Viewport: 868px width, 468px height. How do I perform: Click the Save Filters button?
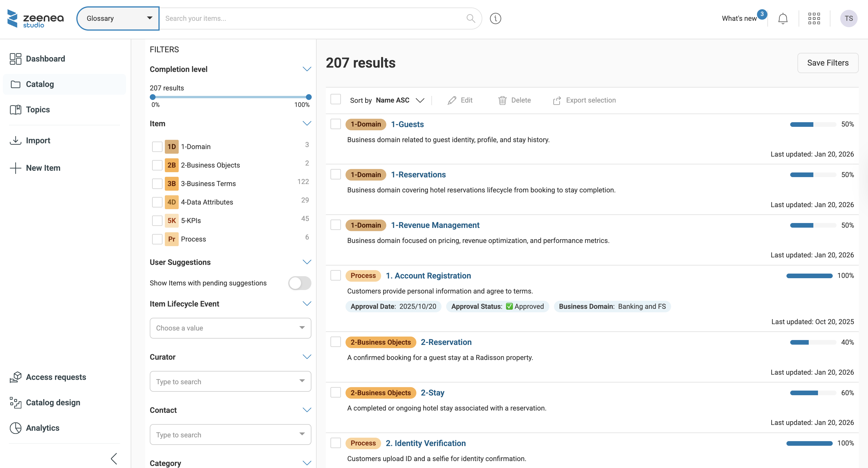point(827,63)
